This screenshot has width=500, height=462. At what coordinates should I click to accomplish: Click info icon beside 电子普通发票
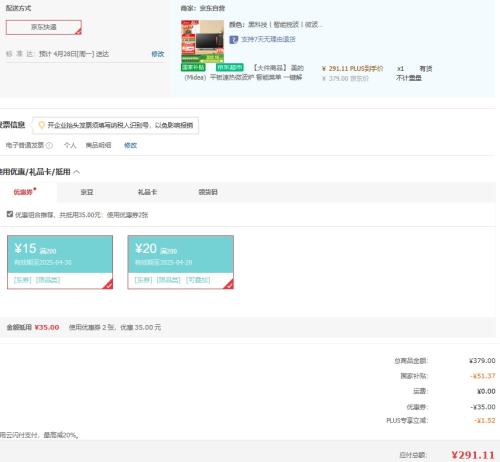(49, 145)
